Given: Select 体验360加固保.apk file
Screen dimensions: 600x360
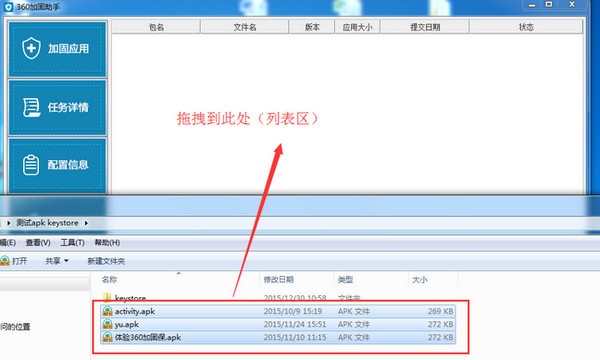Looking at the screenshot, I should click(x=278, y=337).
